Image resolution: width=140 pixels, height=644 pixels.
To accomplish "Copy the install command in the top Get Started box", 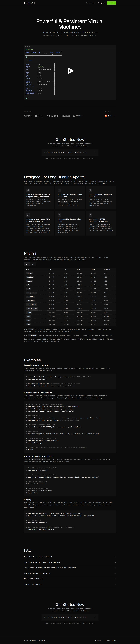I will (x=95, y=152).
